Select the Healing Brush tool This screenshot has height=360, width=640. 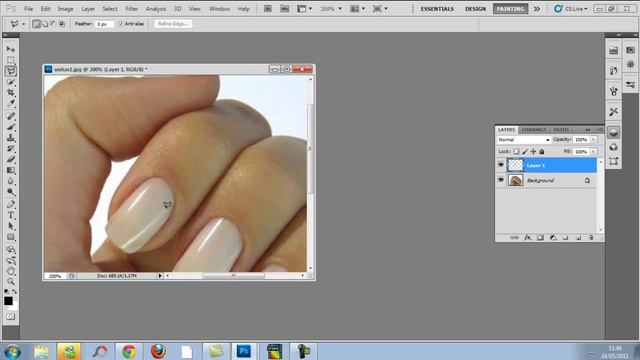(11, 116)
